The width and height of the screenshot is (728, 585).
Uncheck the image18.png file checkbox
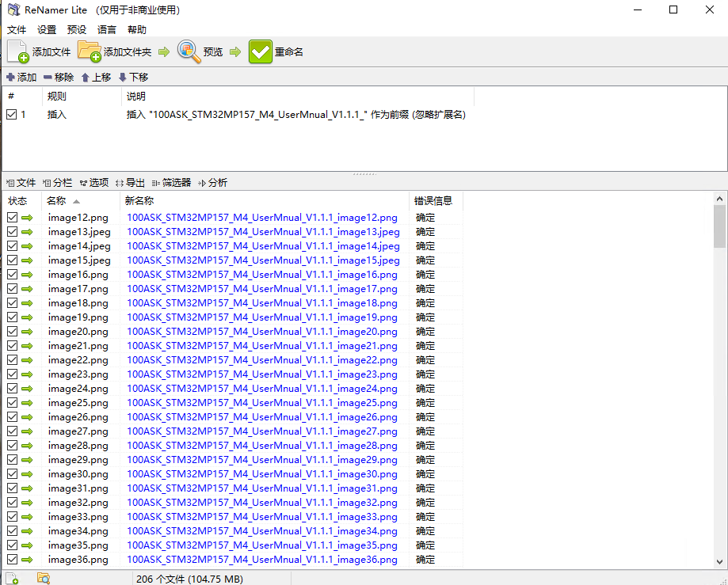[12, 302]
